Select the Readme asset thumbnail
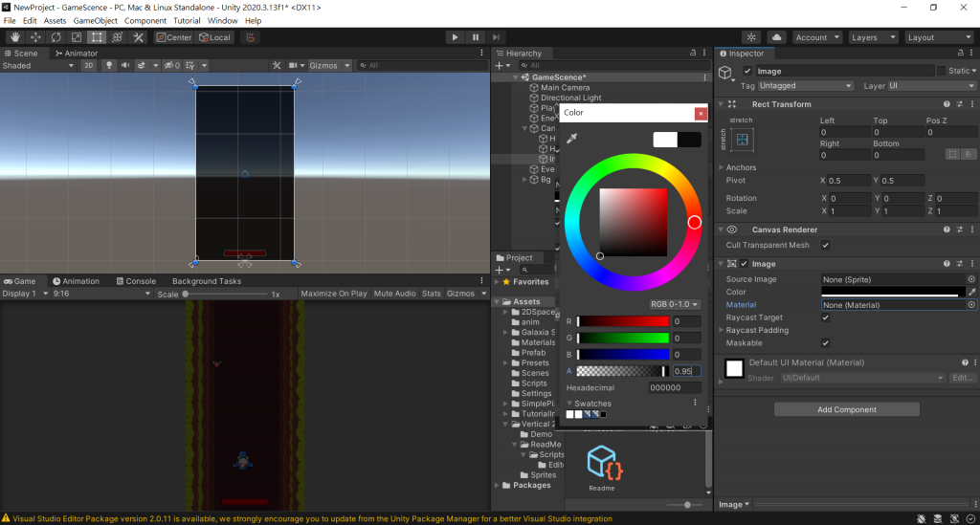The width and height of the screenshot is (980, 525). pyautogui.click(x=603, y=469)
